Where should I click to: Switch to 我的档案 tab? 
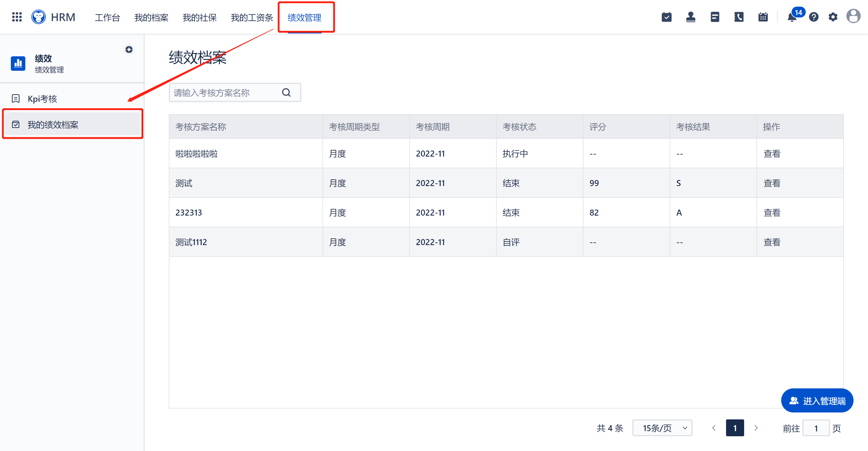pyautogui.click(x=151, y=17)
